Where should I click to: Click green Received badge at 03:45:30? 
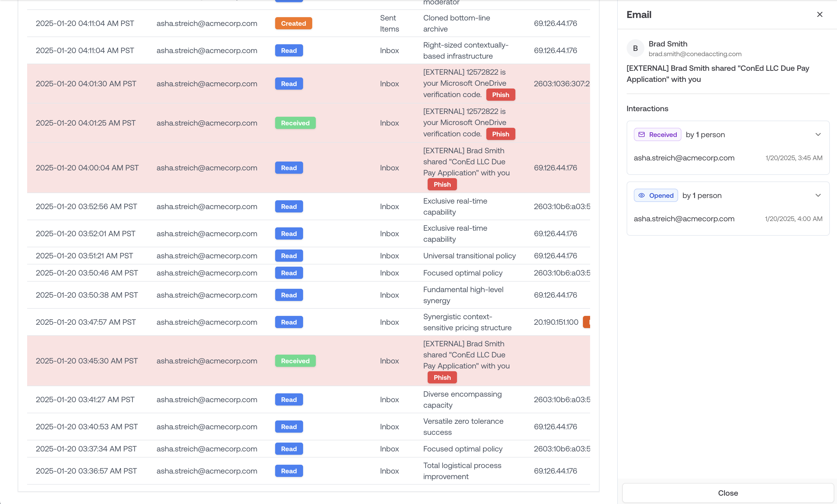[x=295, y=361]
